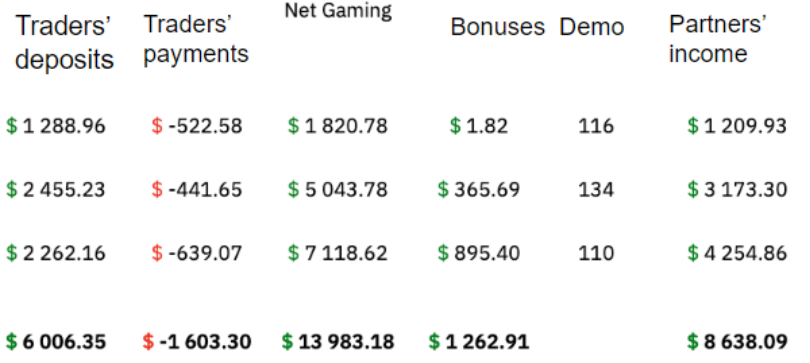
Task: Click the Traders' payments column header
Action: point(196,40)
